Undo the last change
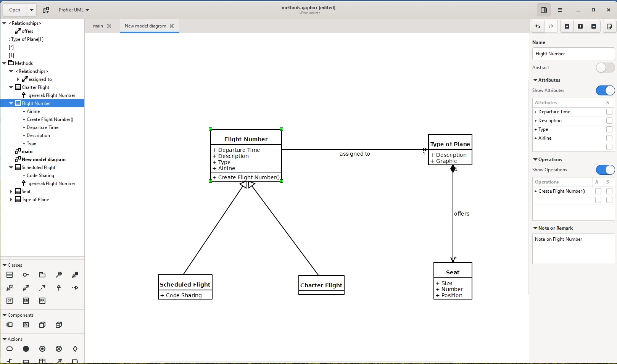This screenshot has width=617, height=364. 538,26
